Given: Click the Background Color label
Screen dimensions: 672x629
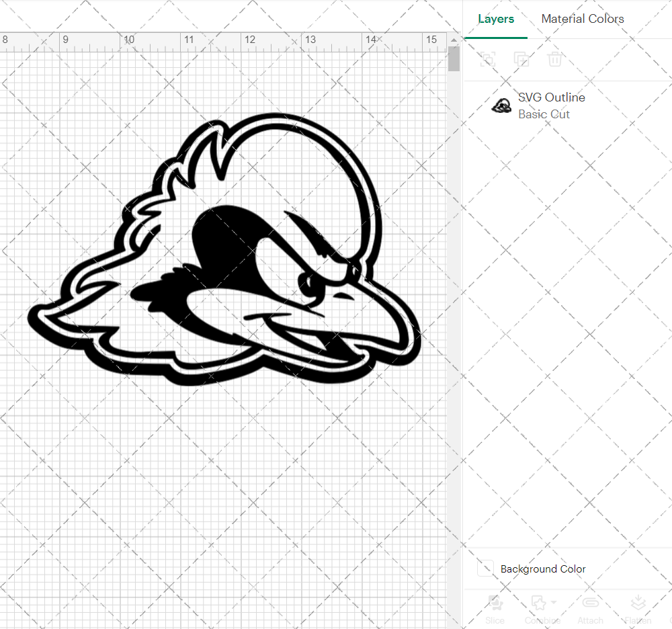Looking at the screenshot, I should click(x=543, y=569).
